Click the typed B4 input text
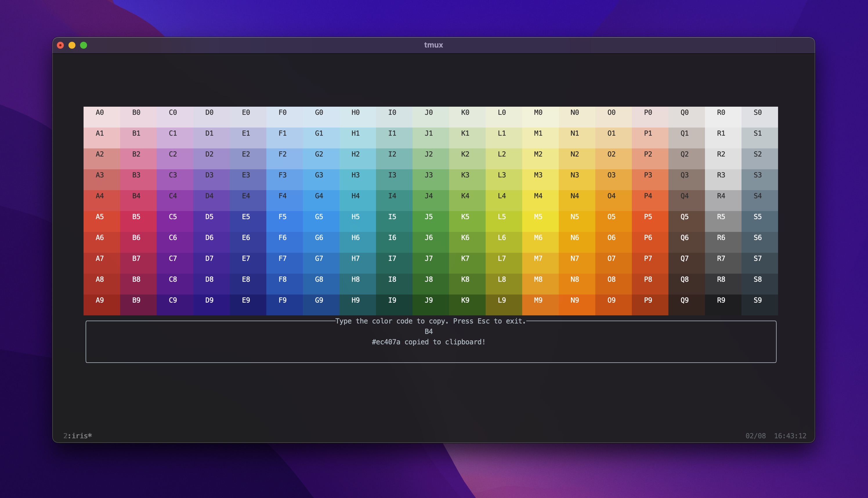 tap(428, 331)
